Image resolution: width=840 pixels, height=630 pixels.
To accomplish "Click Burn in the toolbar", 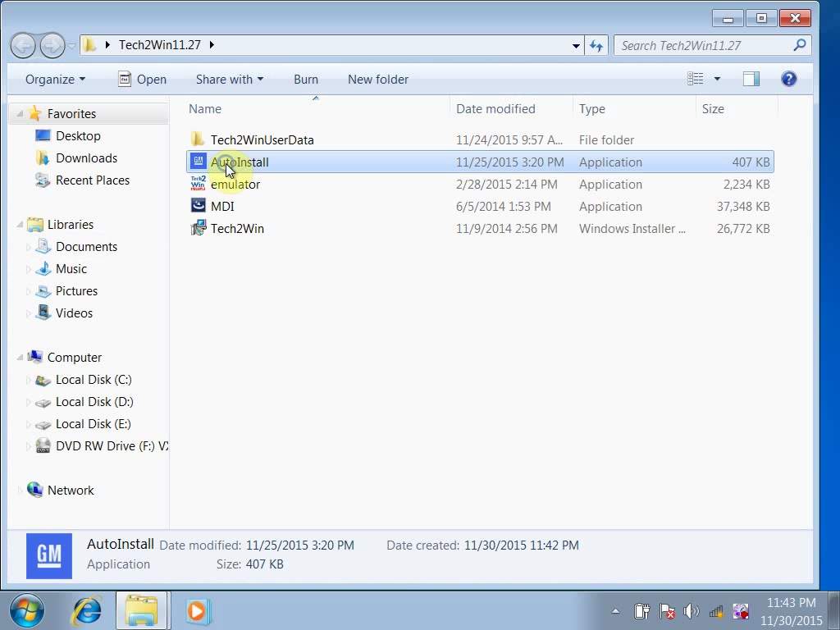I will click(x=306, y=80).
